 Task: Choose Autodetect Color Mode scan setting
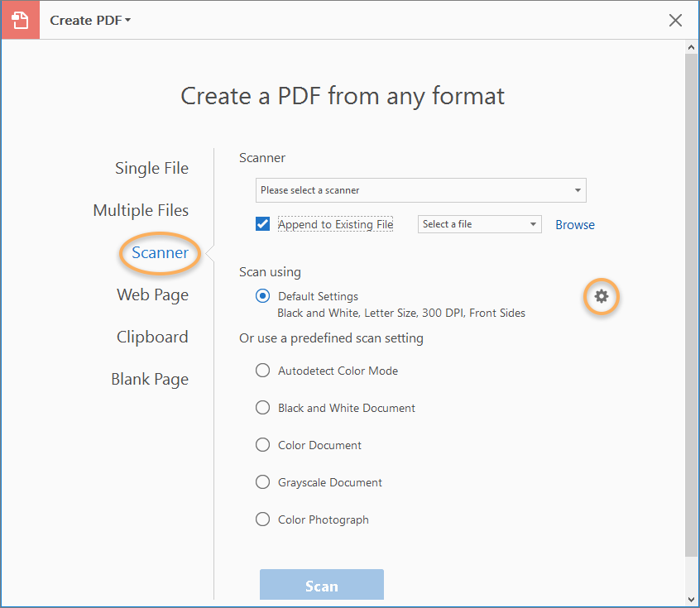point(262,370)
